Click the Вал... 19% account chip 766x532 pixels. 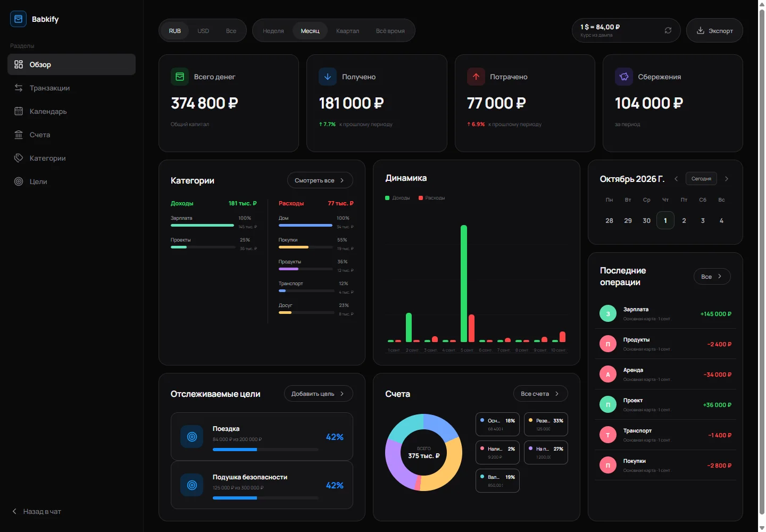point(497,480)
